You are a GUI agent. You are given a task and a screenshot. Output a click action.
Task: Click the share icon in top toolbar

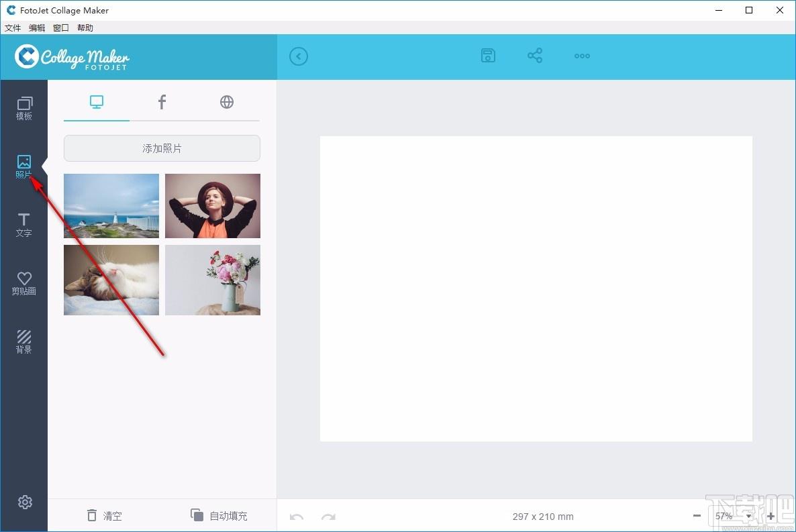pyautogui.click(x=535, y=56)
